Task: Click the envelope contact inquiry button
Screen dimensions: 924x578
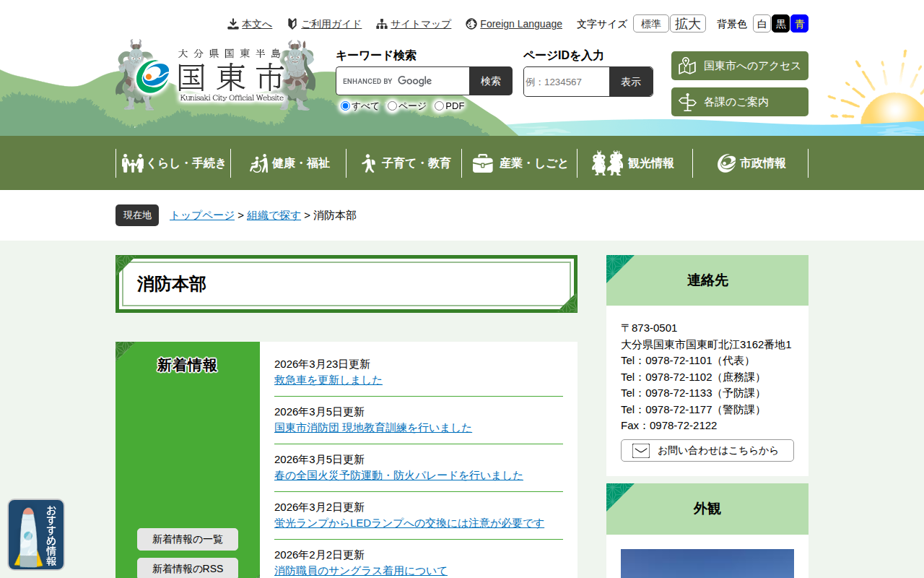Action: 707,451
